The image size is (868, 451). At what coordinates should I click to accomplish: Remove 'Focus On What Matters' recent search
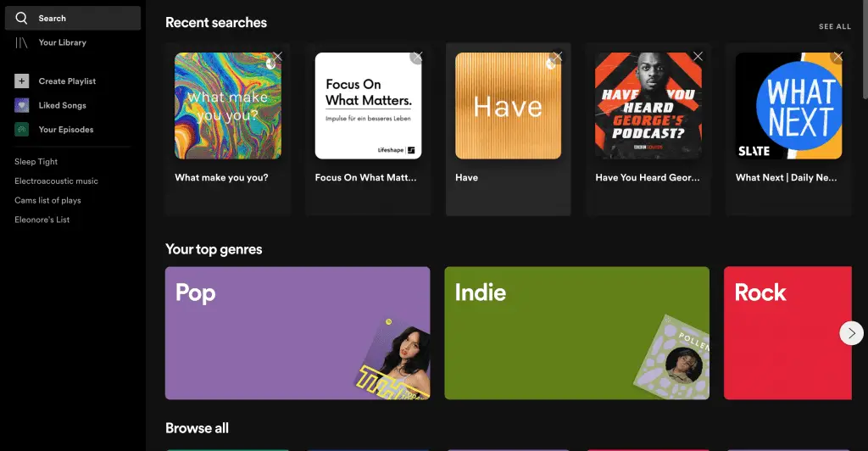click(x=417, y=57)
